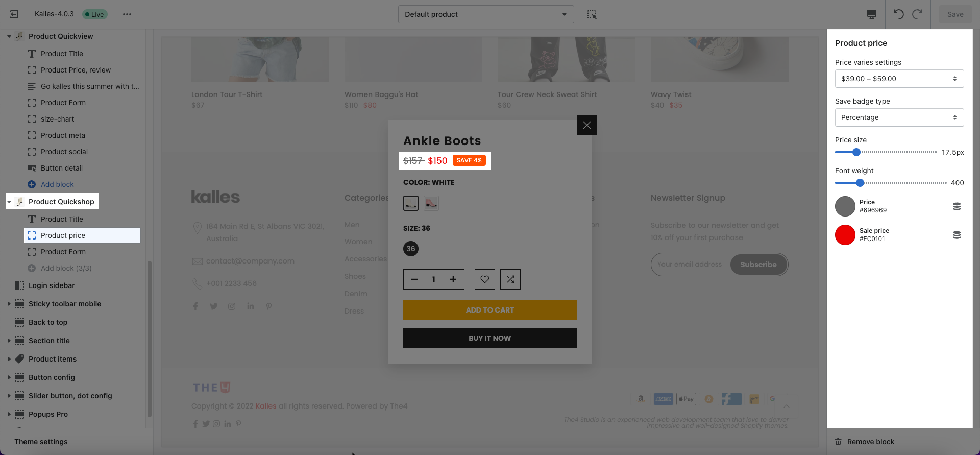Select the Product price block
This screenshot has width=980, height=455.
point(82,235)
